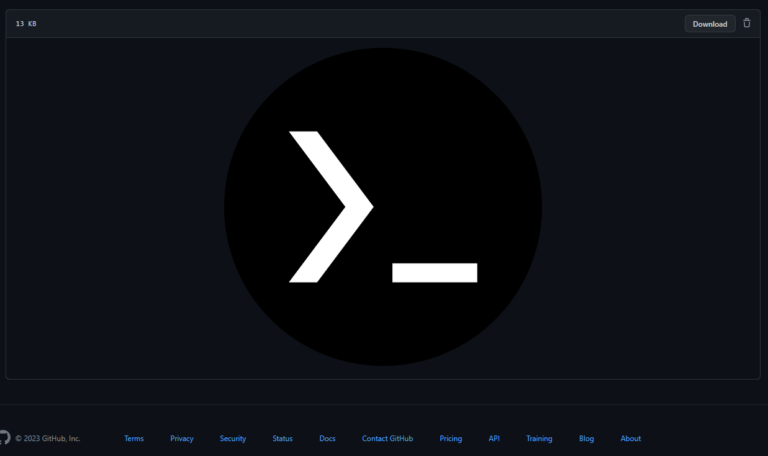This screenshot has height=456, width=768.
Task: Open the Privacy link
Action: pyautogui.click(x=182, y=438)
